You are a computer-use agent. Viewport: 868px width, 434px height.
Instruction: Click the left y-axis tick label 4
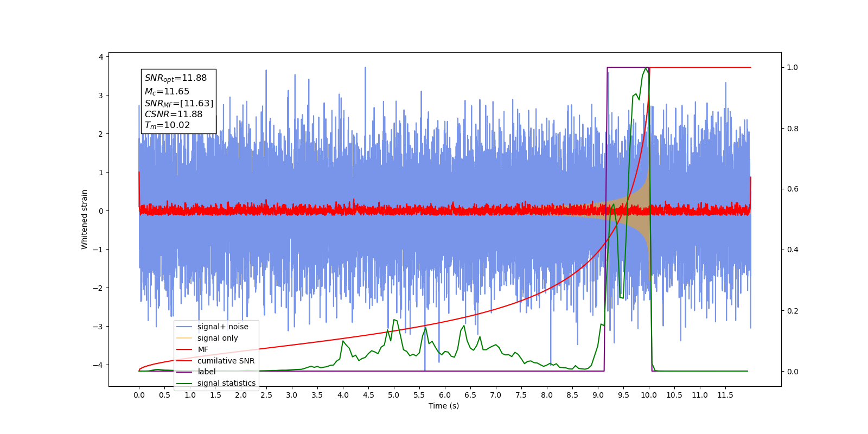point(101,57)
